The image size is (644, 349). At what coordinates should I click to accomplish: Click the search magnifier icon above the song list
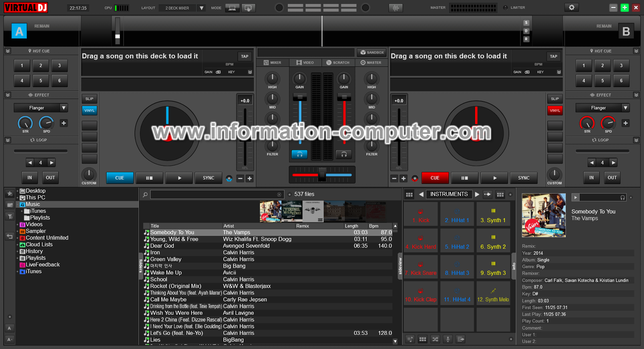click(145, 194)
